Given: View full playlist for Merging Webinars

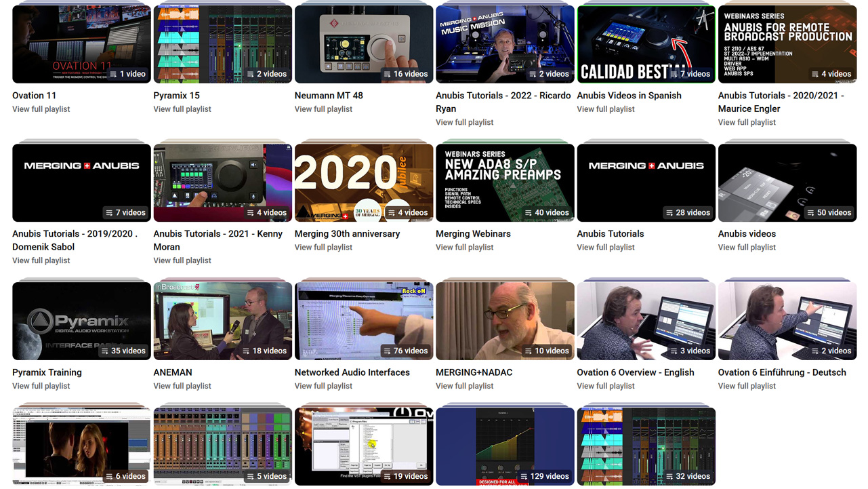Looking at the screenshot, I should [x=465, y=248].
